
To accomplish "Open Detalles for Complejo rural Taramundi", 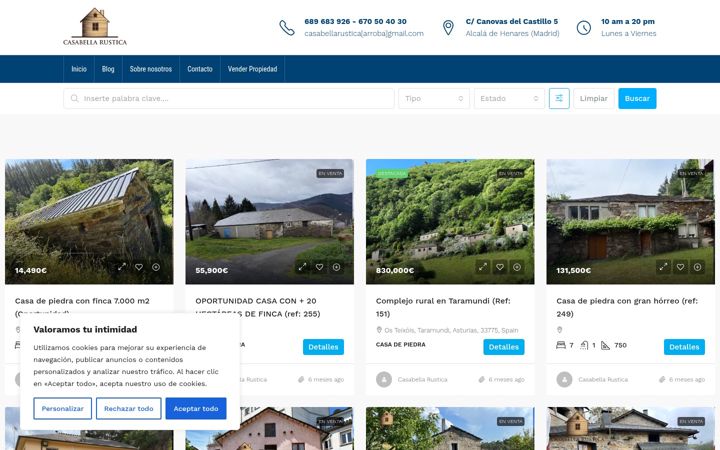I will [504, 347].
